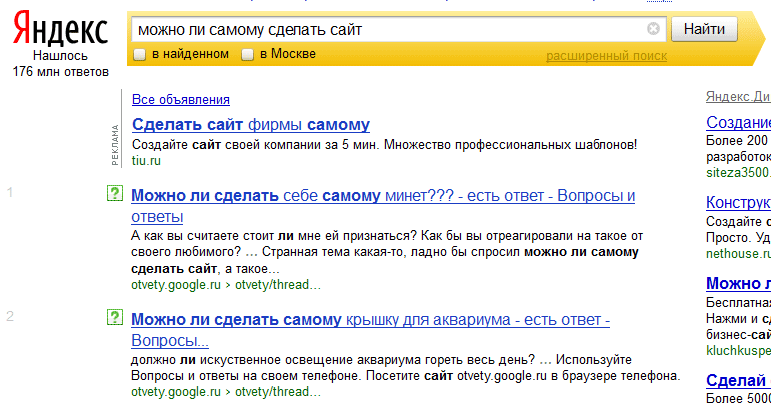Click the otvety.google.ru URL under the аквариума result
Screen dimensions: 771x405
pyautogui.click(x=226, y=392)
